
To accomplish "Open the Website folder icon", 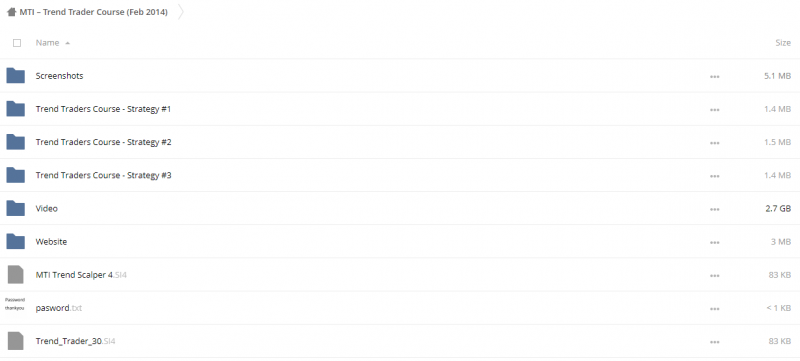I will (x=15, y=242).
